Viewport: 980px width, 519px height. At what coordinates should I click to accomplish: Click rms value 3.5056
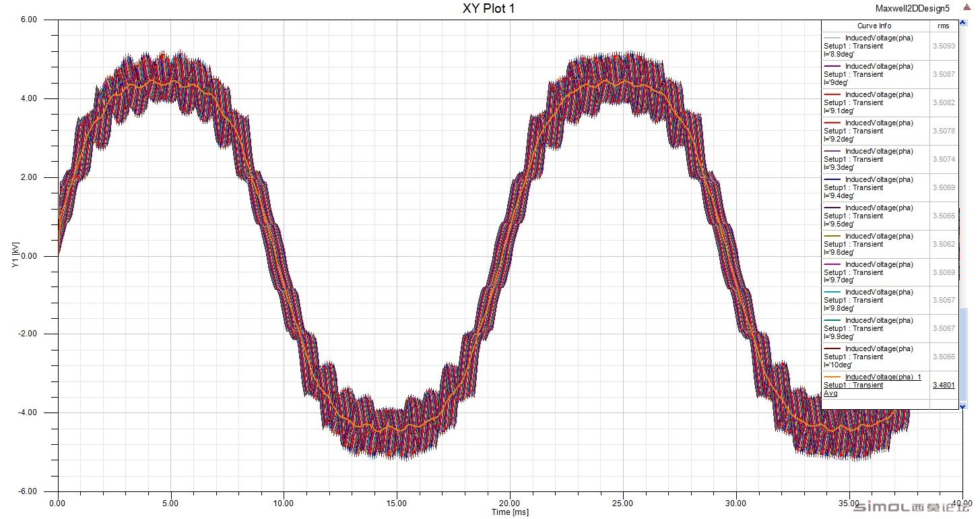click(x=944, y=357)
